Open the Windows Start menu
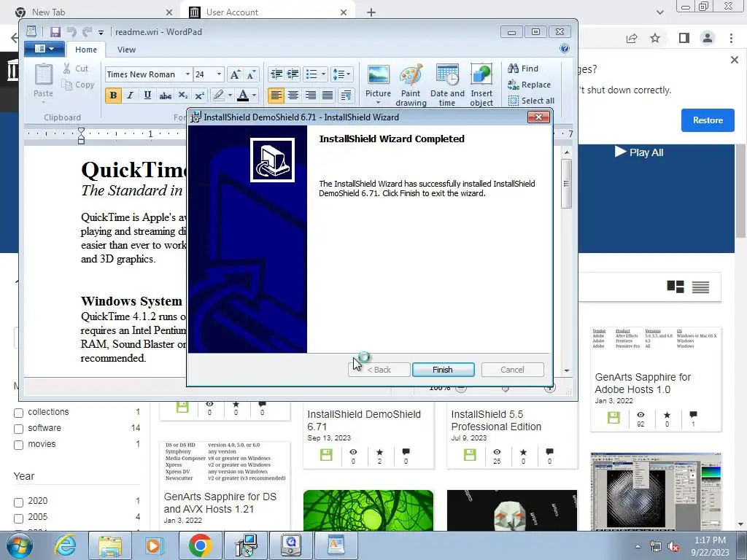The height and width of the screenshot is (560, 747). click(19, 545)
